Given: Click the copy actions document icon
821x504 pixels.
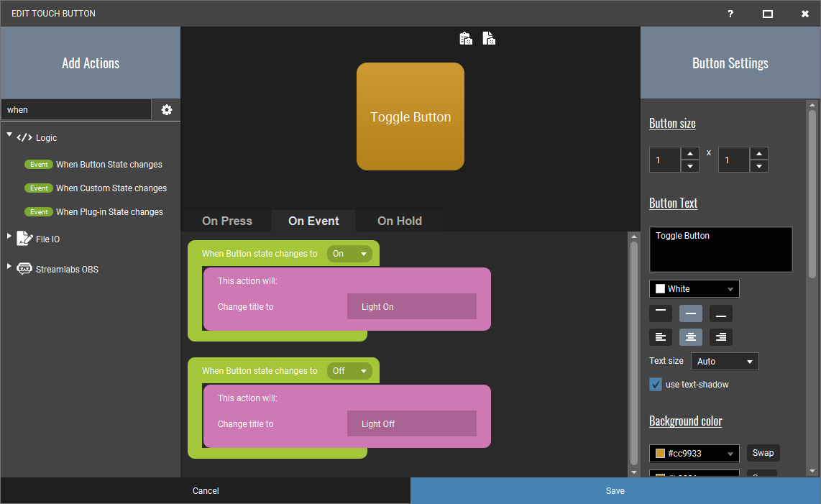Looking at the screenshot, I should pyautogui.click(x=489, y=38).
